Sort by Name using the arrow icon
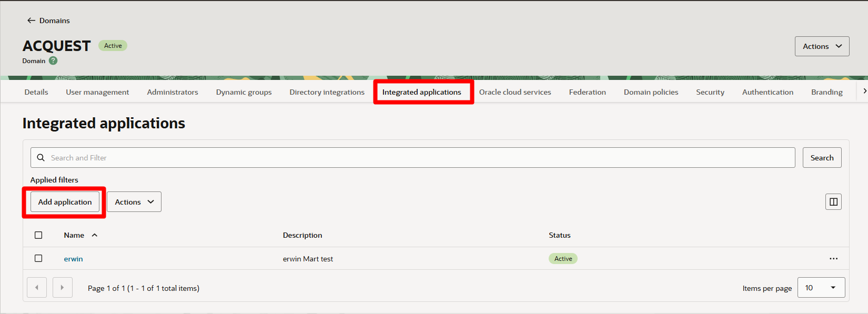 coord(95,235)
